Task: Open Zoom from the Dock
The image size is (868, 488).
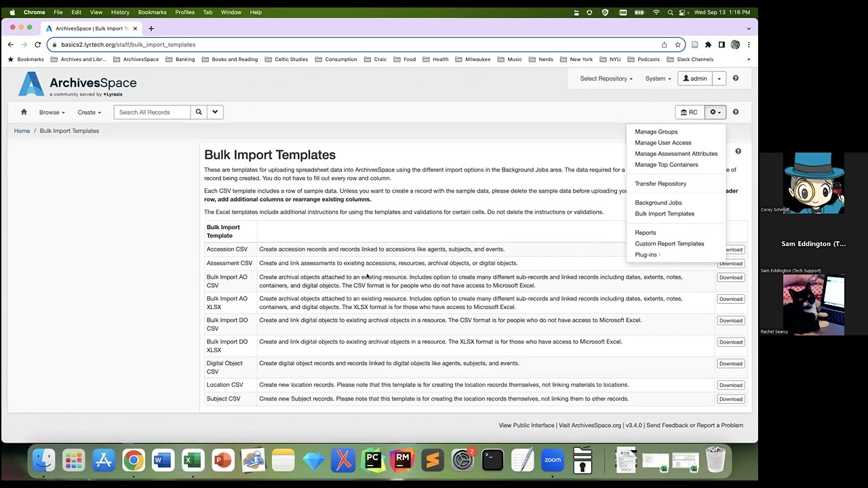Action: click(x=553, y=460)
